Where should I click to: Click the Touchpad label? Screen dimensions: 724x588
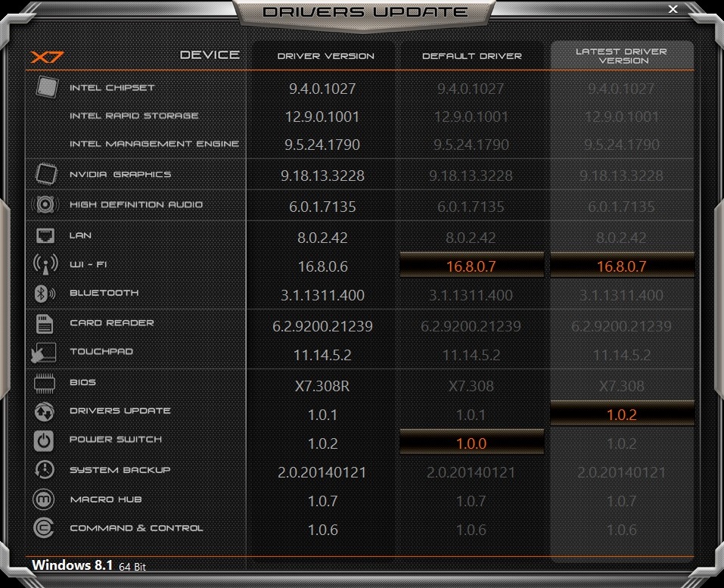pyautogui.click(x=101, y=351)
